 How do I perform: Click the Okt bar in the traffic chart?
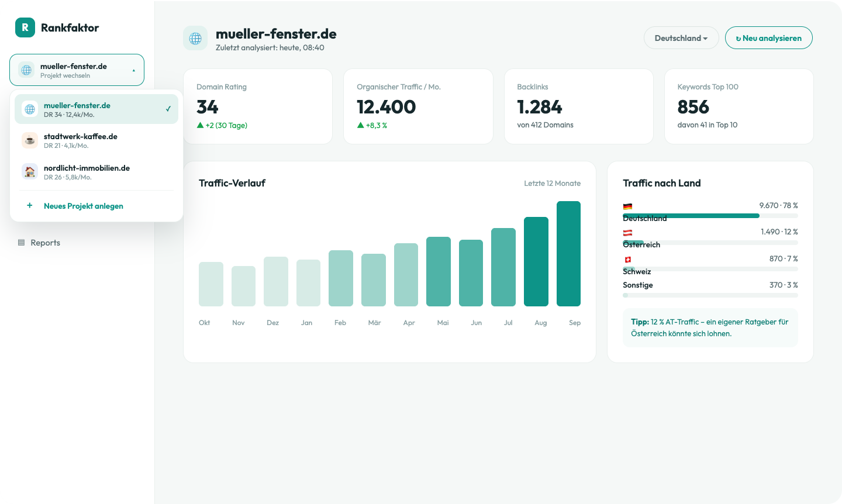[211, 284]
